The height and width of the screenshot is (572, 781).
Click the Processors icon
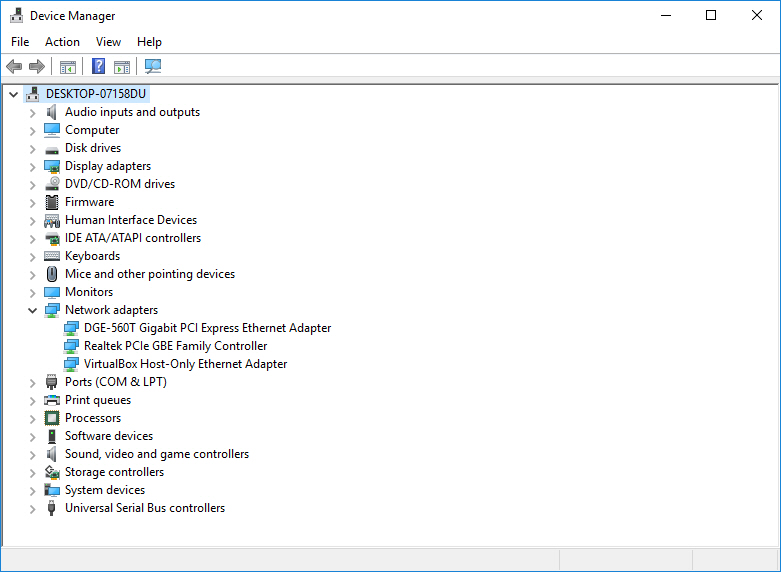click(52, 418)
